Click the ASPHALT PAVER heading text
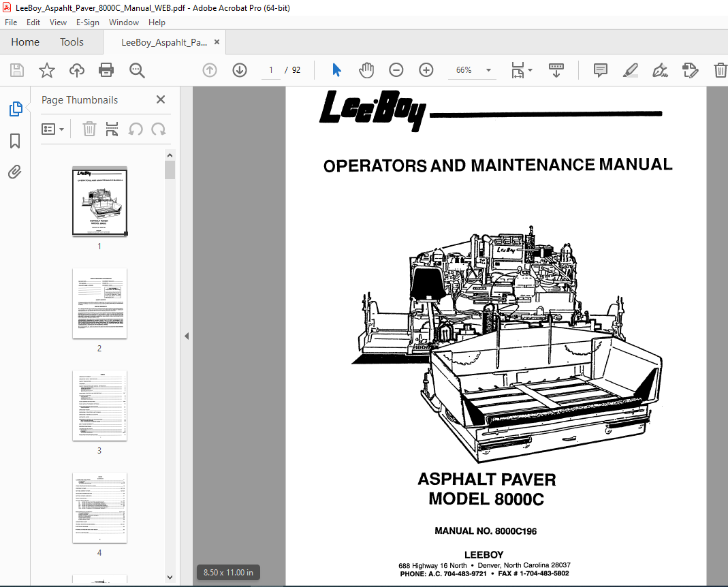Screen dimensions: 728x587 tap(486, 479)
